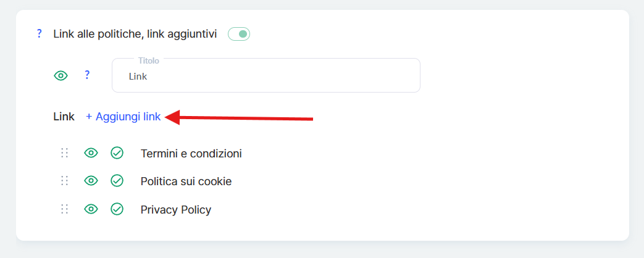Click check circle icon for Termini e condizioni
The image size is (644, 258).
tap(117, 153)
